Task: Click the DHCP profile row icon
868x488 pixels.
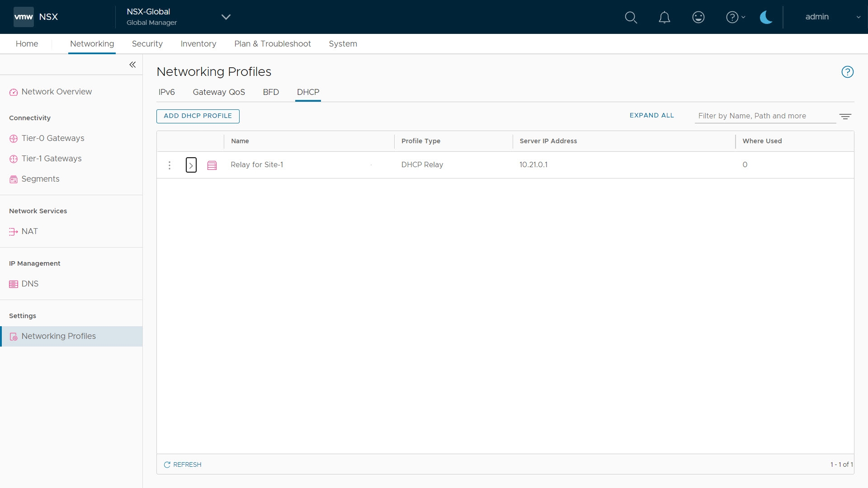Action: pyautogui.click(x=212, y=165)
